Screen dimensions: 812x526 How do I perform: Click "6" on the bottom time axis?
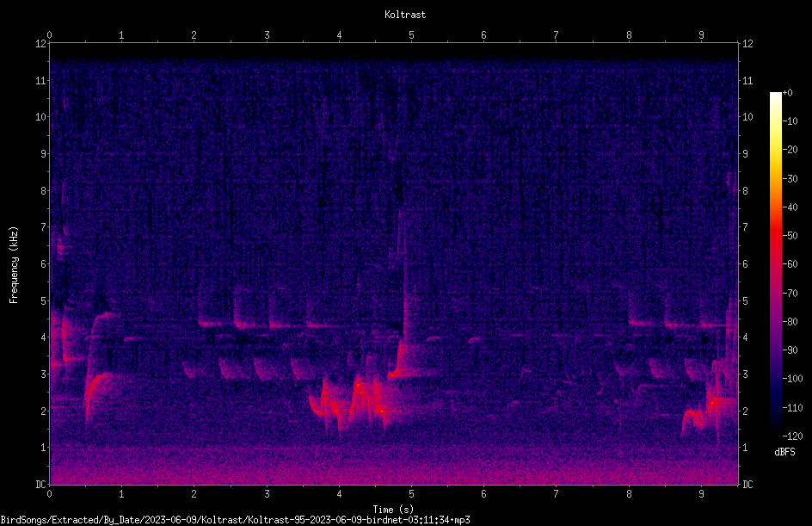(x=483, y=494)
